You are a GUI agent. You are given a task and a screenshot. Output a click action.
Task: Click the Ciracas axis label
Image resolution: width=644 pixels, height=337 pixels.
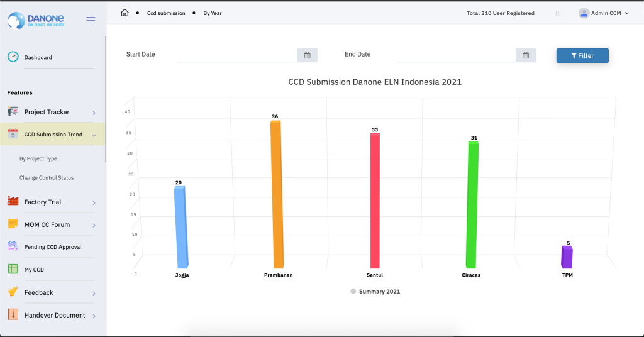coord(471,275)
